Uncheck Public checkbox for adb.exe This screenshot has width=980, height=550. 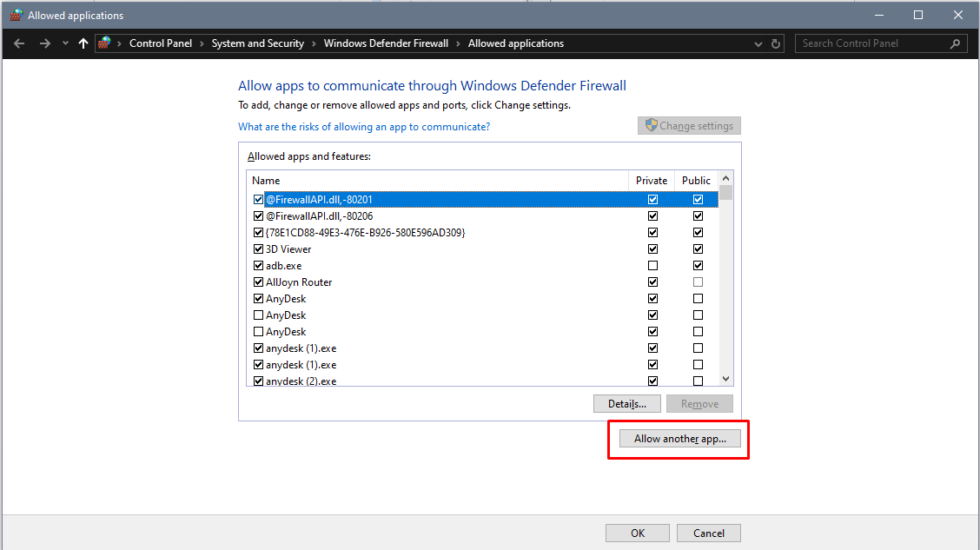click(x=698, y=266)
